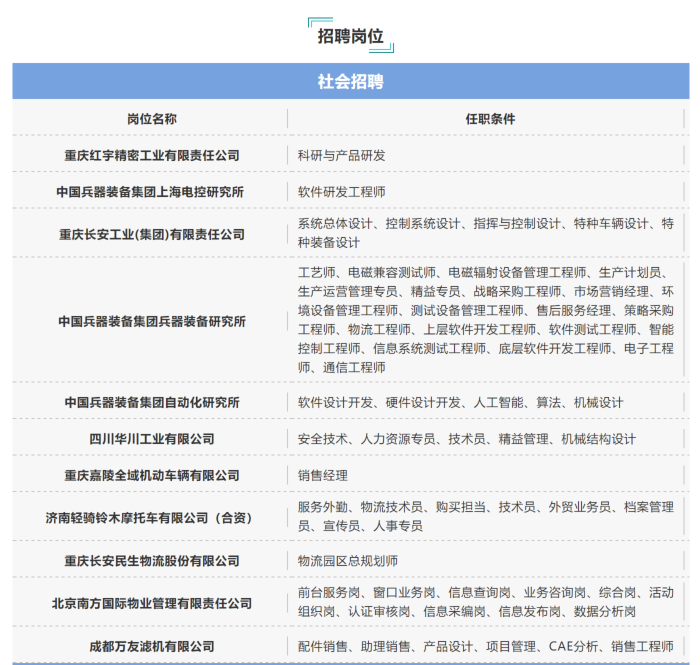Click the 销售经理 cell
The height and width of the screenshot is (665, 700).
coord(323,476)
